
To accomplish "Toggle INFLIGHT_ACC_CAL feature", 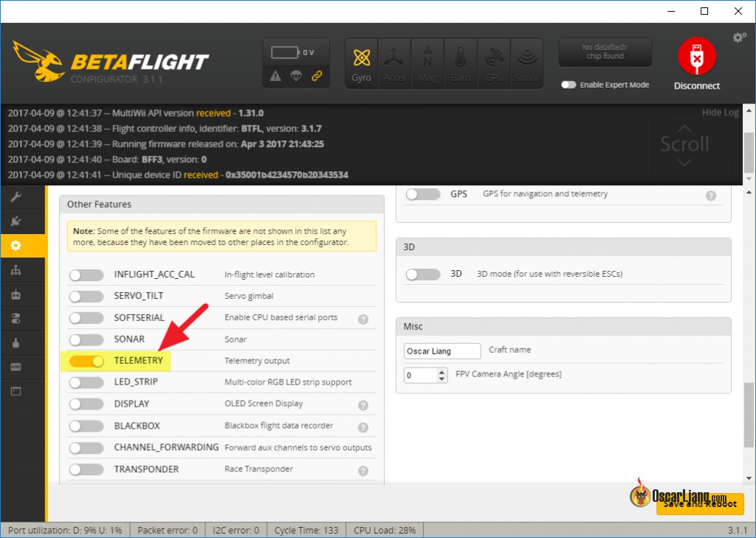I will click(86, 275).
